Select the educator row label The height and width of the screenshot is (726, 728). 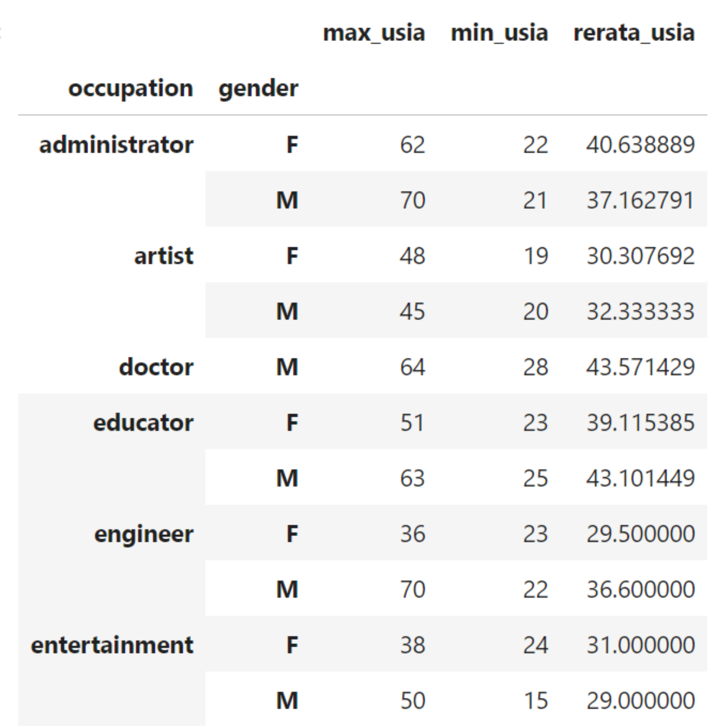click(143, 422)
